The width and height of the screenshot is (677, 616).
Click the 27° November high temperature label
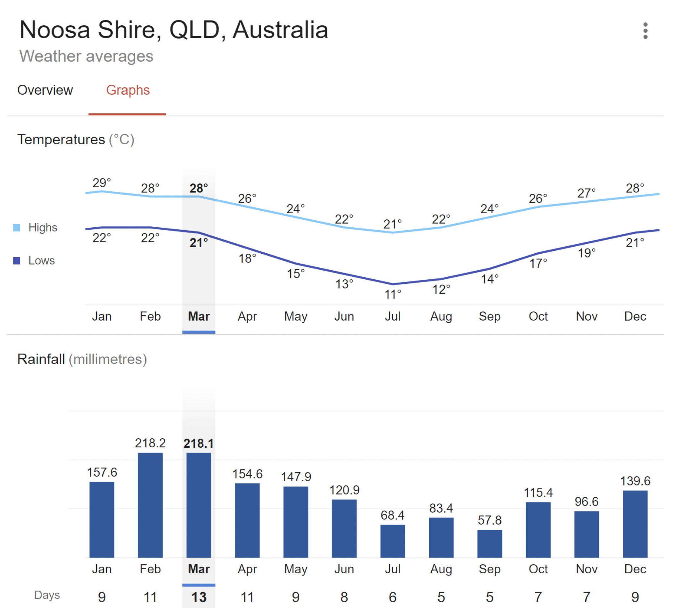[x=587, y=193]
